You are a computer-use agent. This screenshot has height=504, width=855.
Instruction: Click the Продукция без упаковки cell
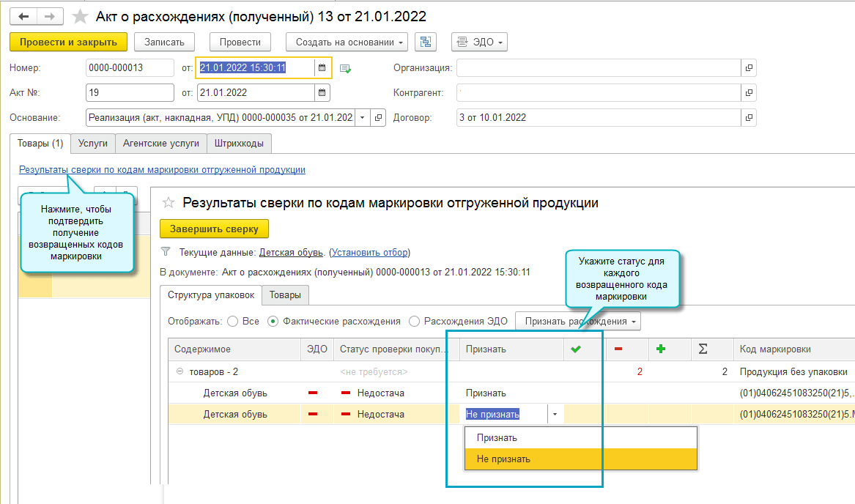click(x=793, y=371)
